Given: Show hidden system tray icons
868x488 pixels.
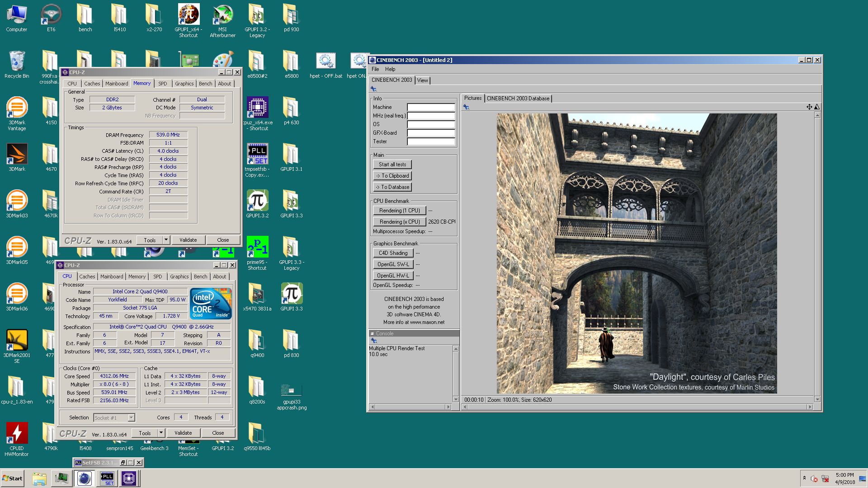Looking at the screenshot, I should point(804,478).
